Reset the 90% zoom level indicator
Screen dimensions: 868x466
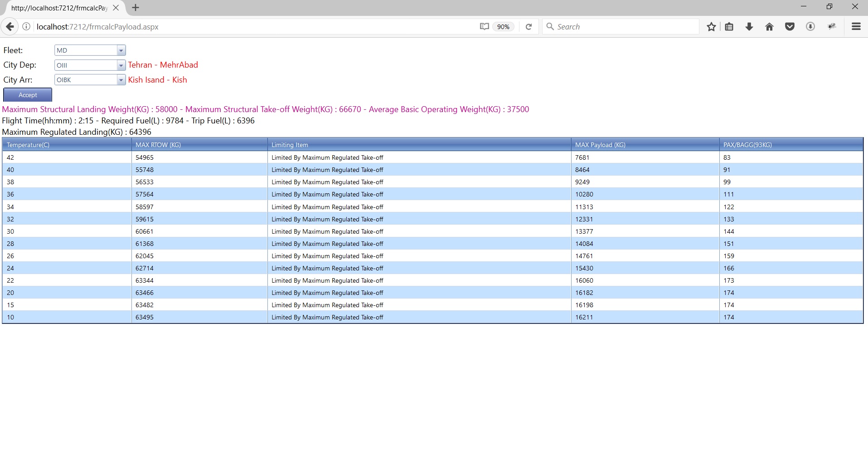[x=503, y=27]
